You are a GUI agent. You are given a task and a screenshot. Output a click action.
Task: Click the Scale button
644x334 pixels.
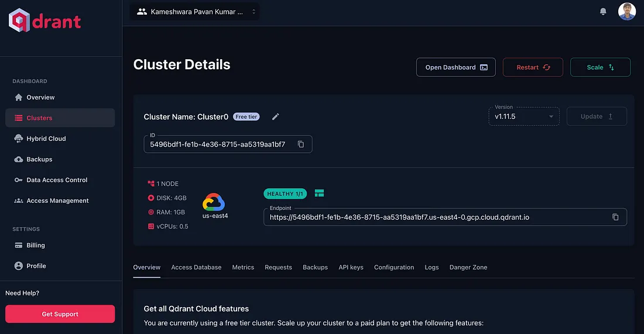(600, 67)
